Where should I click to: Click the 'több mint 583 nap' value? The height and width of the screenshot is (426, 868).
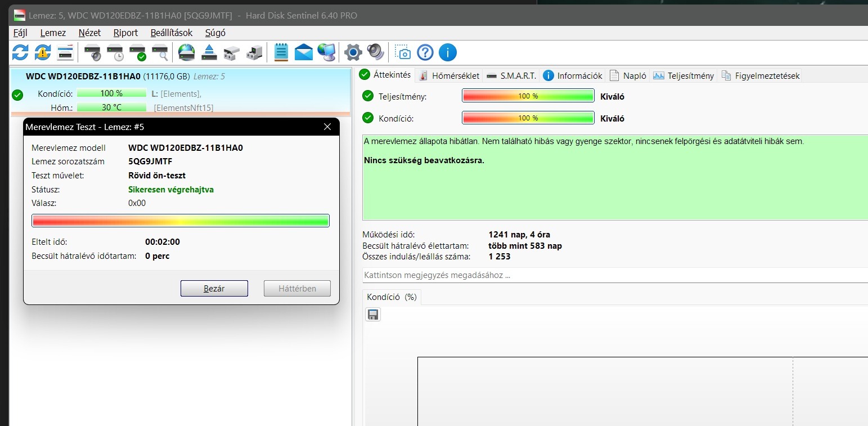(525, 246)
